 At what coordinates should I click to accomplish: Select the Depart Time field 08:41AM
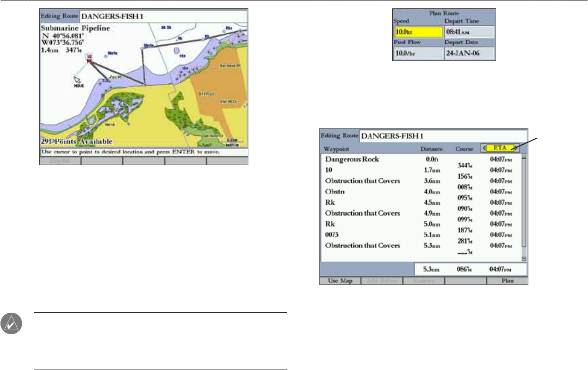tap(469, 32)
